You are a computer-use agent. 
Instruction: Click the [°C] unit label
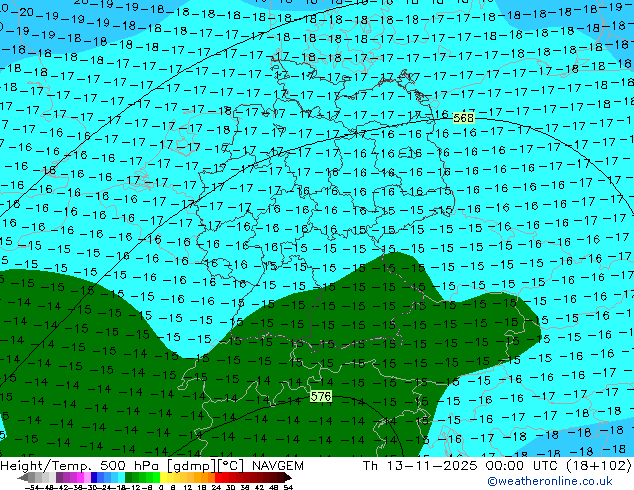[x=231, y=466]
